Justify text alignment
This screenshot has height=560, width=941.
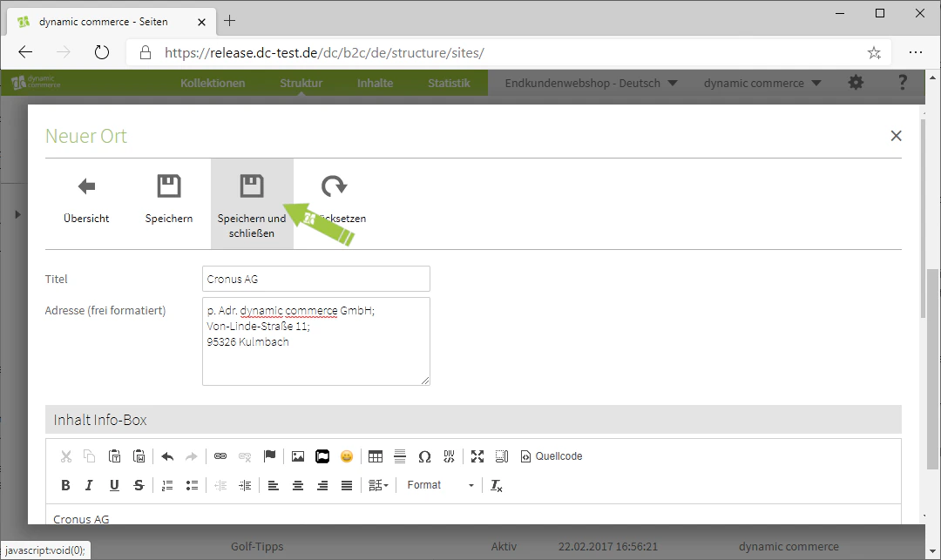(x=347, y=485)
